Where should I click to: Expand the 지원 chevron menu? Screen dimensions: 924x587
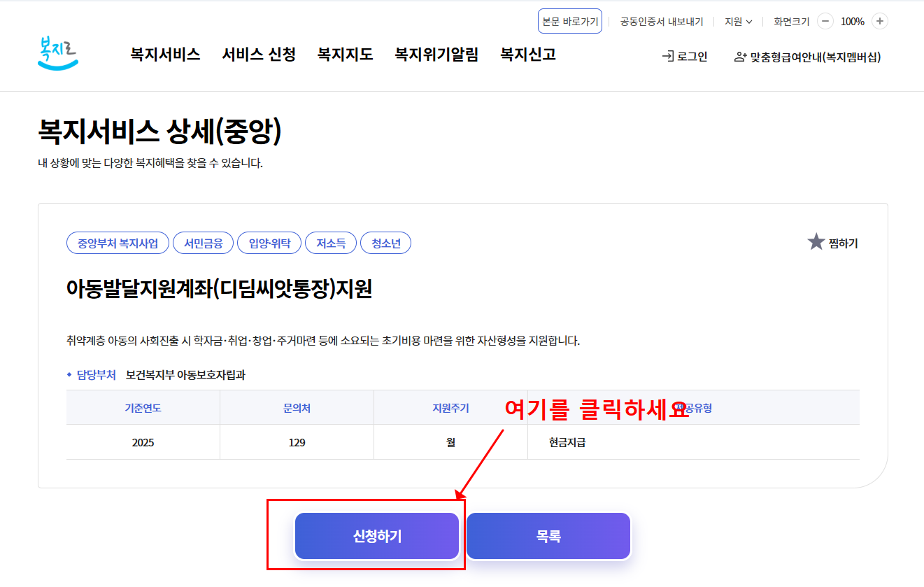pyautogui.click(x=748, y=22)
